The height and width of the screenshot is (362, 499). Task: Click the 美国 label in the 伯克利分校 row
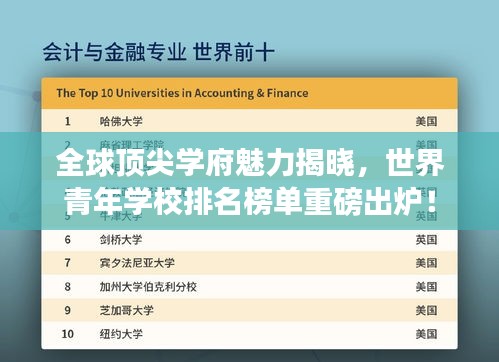point(426,287)
